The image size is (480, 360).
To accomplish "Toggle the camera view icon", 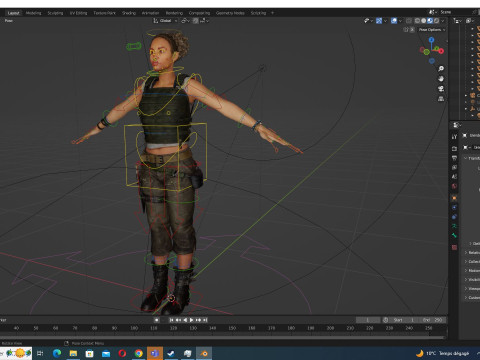I will 441,89.
